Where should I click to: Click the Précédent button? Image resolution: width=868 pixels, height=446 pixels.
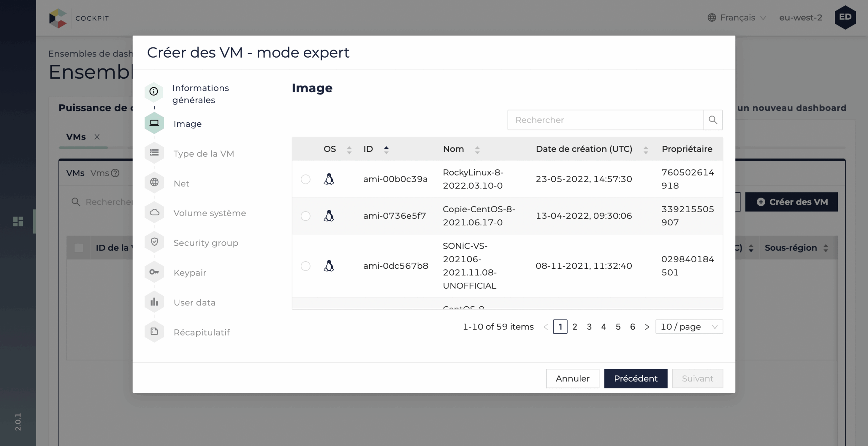tap(635, 379)
